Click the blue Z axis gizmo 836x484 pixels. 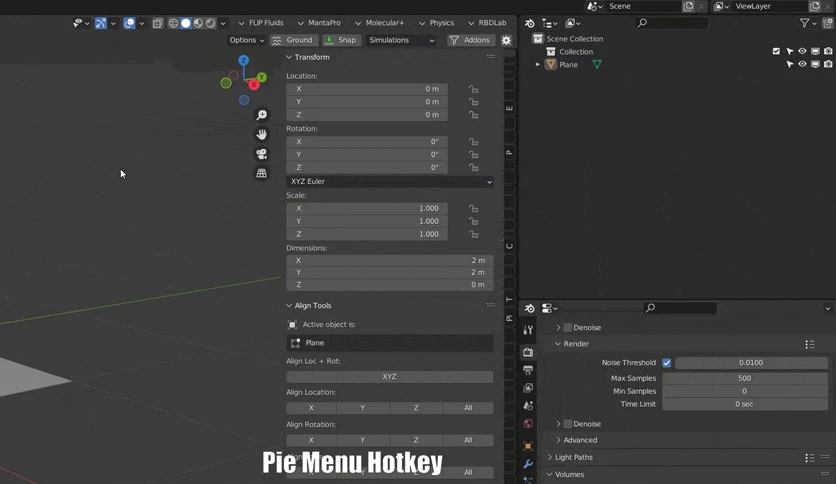[x=244, y=60]
